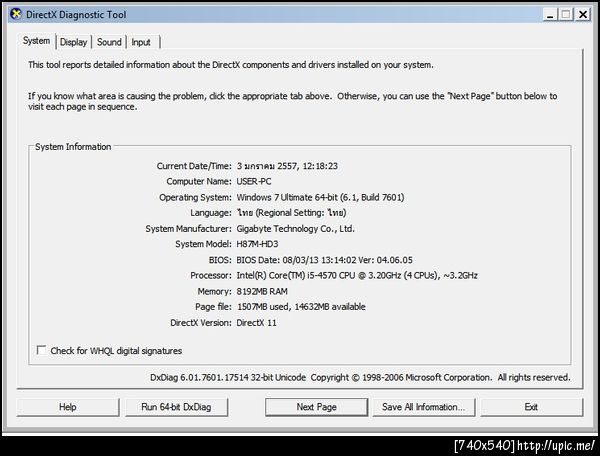The height and width of the screenshot is (456, 600).
Task: Click the Current Date/Time value
Action: [287, 166]
